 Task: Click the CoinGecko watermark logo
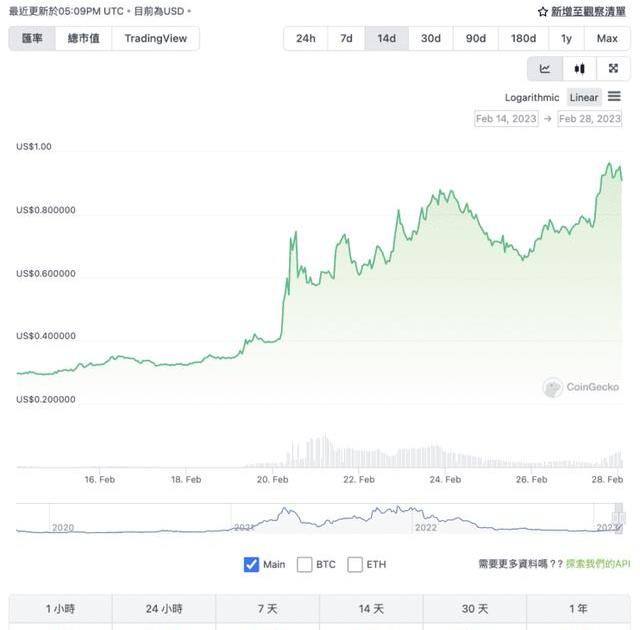[x=581, y=387]
